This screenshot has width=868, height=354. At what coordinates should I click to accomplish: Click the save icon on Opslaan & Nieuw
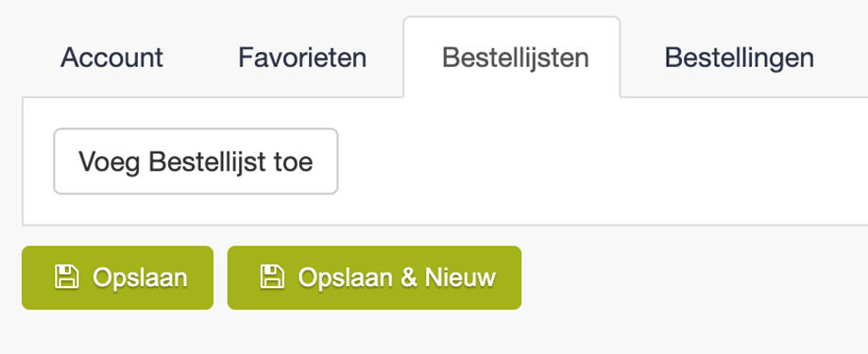pyautogui.click(x=272, y=278)
